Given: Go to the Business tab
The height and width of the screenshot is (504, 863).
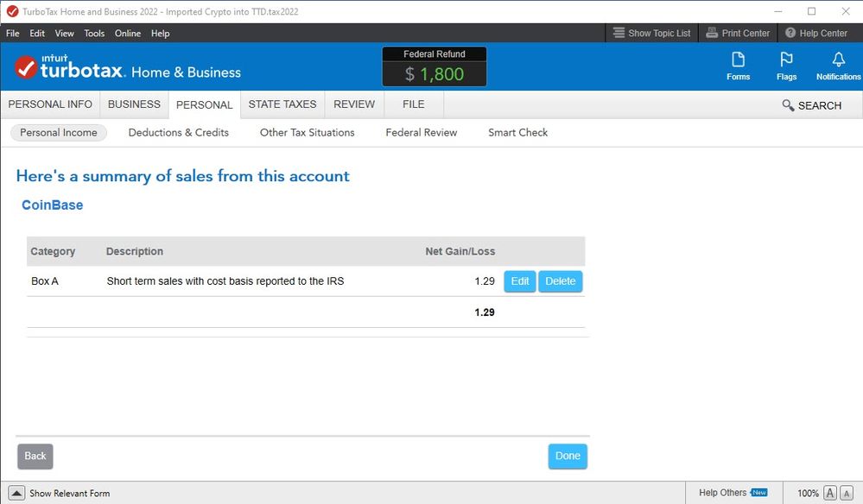Looking at the screenshot, I should [x=134, y=104].
